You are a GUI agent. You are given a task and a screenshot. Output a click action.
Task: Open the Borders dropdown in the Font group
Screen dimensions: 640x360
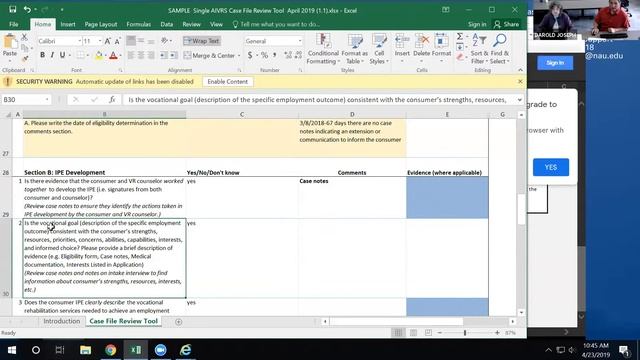pyautogui.click(x=87, y=55)
